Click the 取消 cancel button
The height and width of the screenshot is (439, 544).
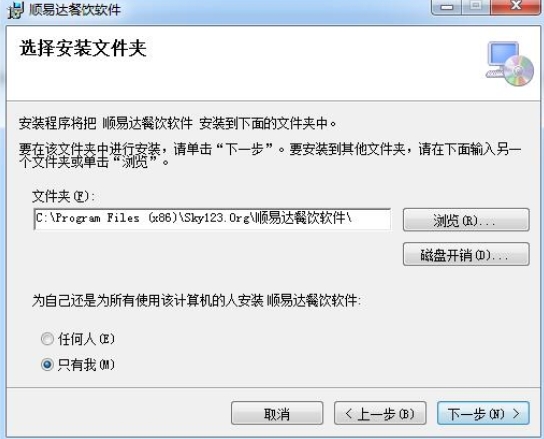pos(277,413)
